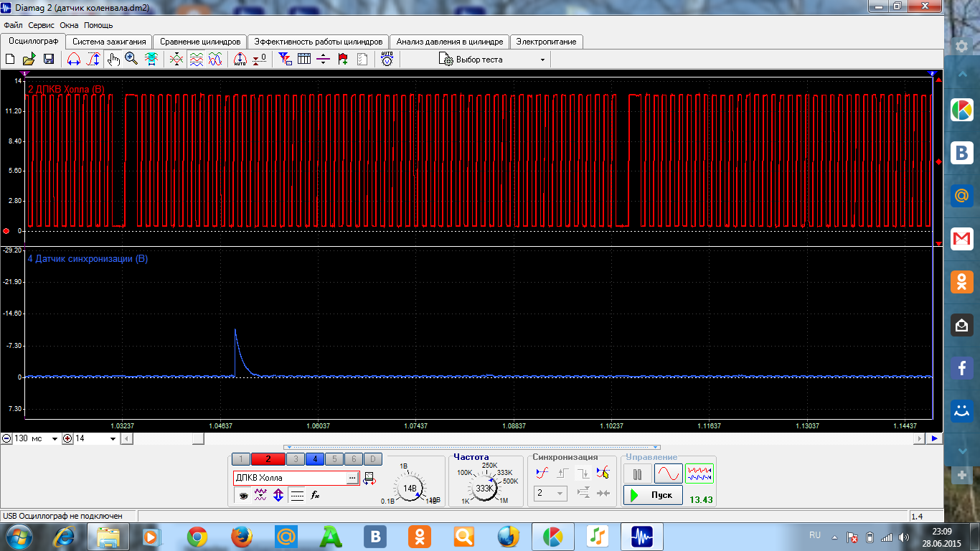Open the Сервис menu
The height and width of the screenshot is (551, 980).
tap(42, 25)
